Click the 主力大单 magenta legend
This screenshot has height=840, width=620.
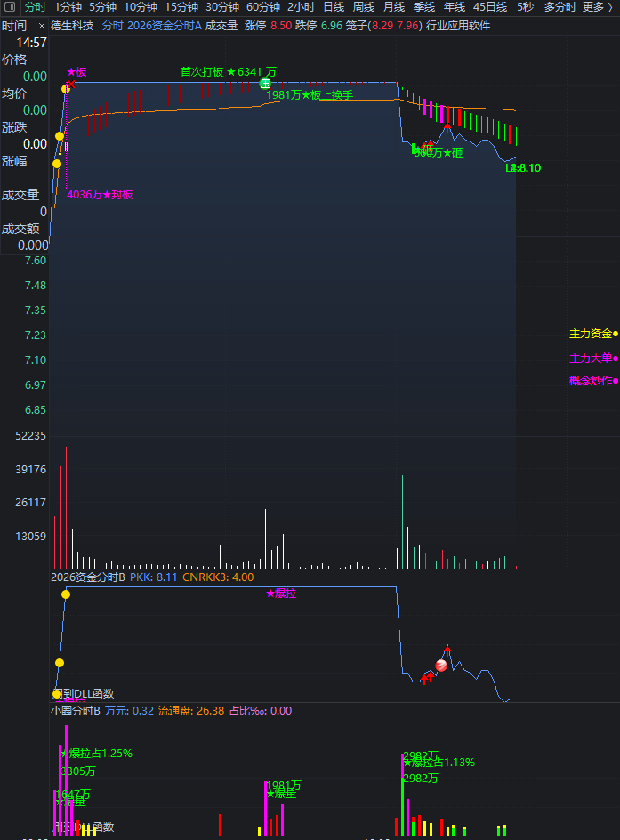click(x=593, y=359)
